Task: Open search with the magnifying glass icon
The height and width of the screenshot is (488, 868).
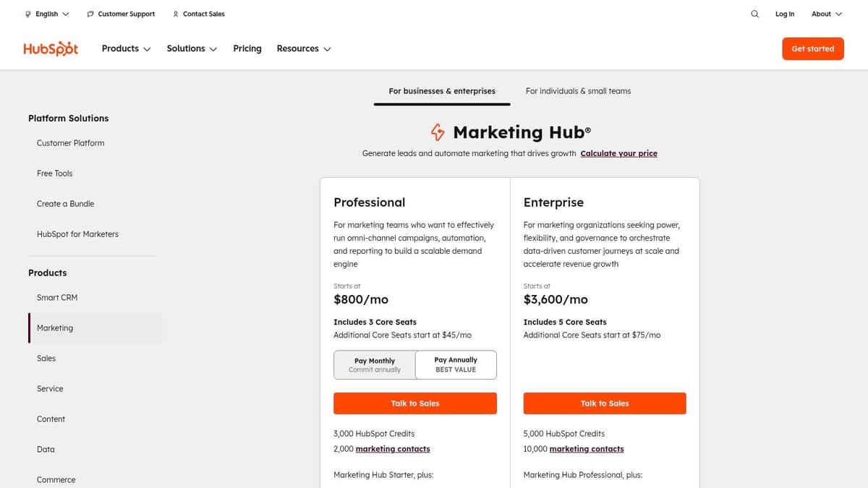Action: tap(754, 14)
